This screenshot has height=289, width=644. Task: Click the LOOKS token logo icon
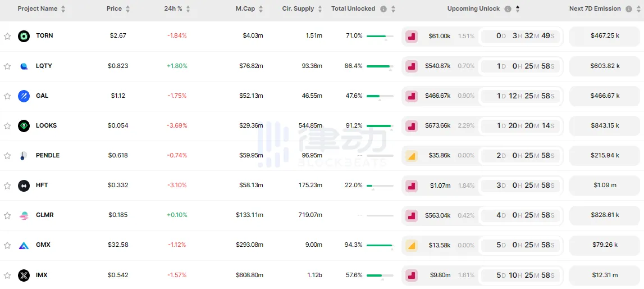click(x=24, y=125)
